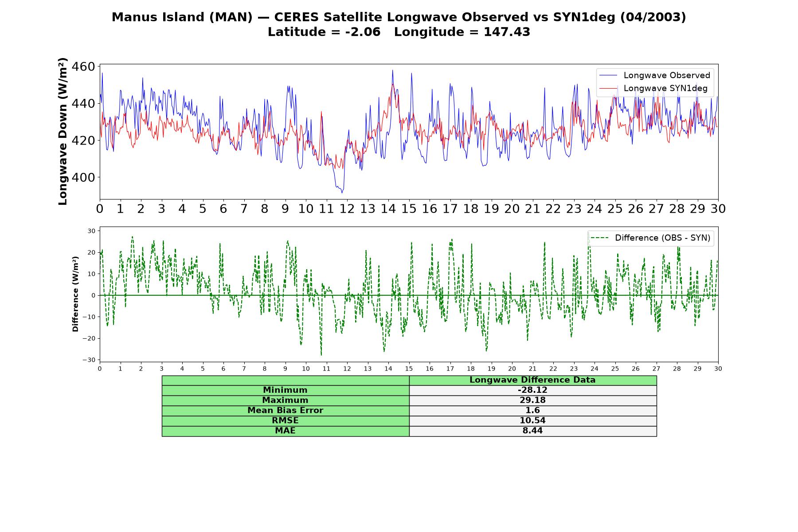Select the Maximum value 29.18 cell
Image resolution: width=798 pixels, height=532 pixels.
[x=533, y=400]
